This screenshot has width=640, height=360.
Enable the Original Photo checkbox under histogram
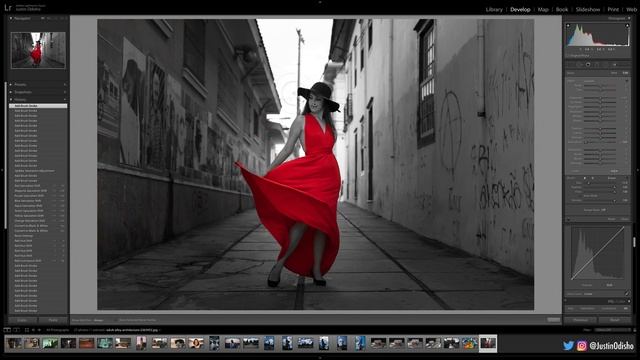[x=568, y=56]
